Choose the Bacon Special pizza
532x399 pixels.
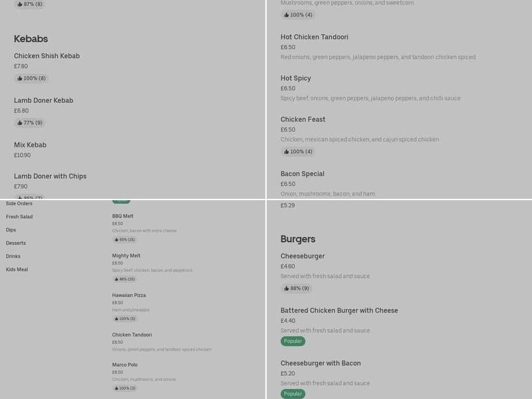coord(303,174)
